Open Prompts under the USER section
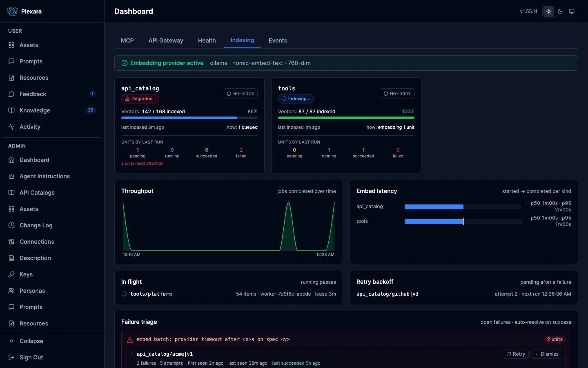Viewport: 588px width, 368px height. click(52, 61)
